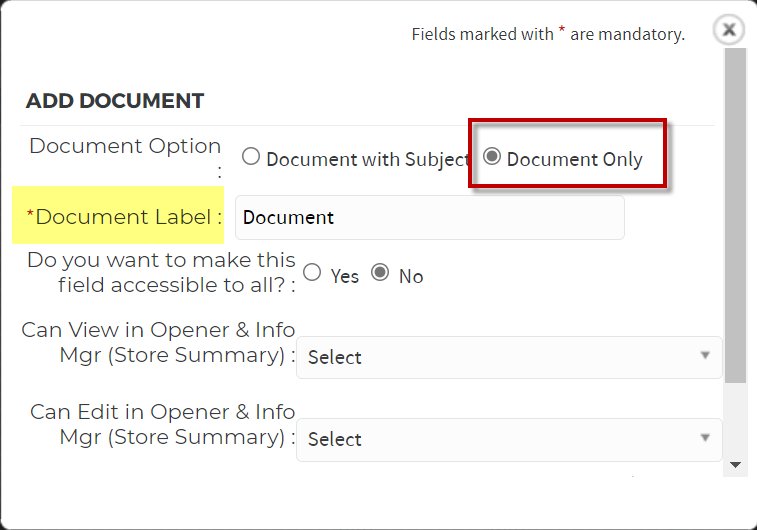Click into the Document Label text field
The image size is (757, 530).
coord(430,217)
